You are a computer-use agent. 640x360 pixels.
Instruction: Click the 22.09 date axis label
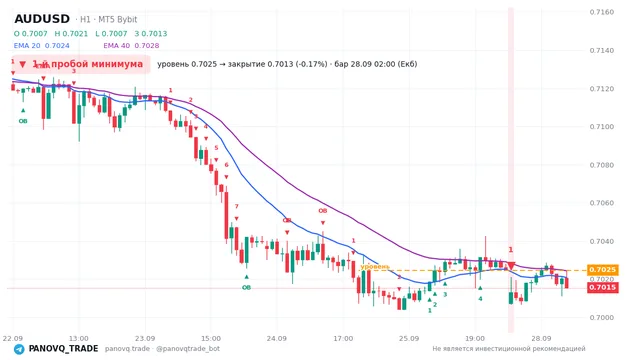[x=12, y=338]
